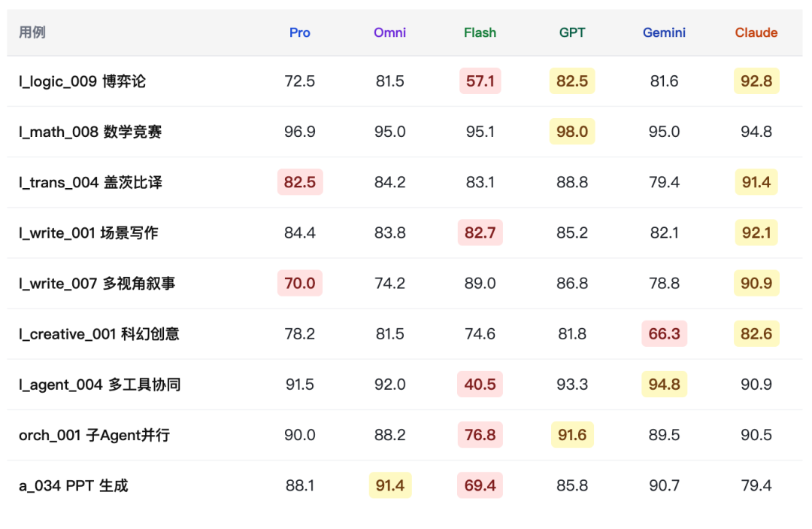Image resolution: width=812 pixels, height=529 pixels.
Task: Select the Gemini column header
Action: tap(664, 32)
